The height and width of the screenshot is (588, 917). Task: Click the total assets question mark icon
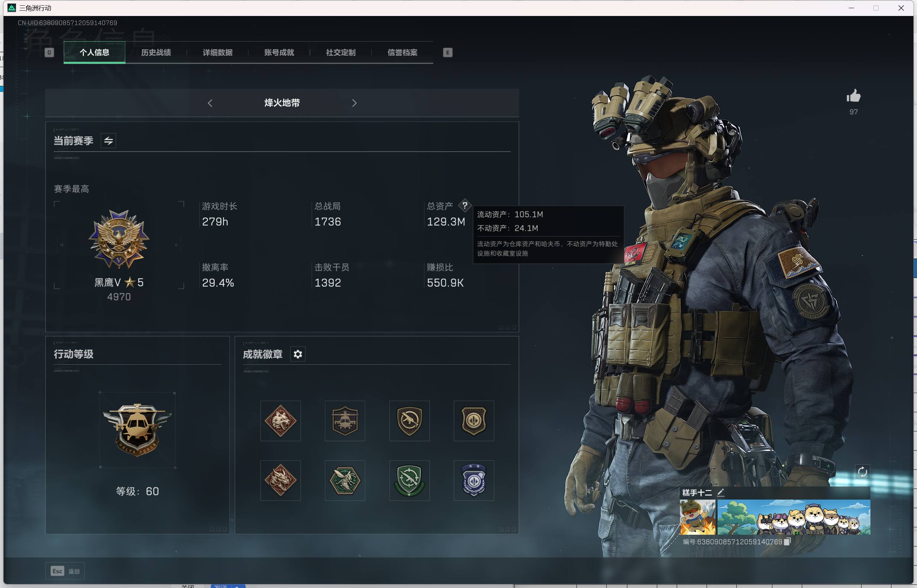click(x=465, y=206)
